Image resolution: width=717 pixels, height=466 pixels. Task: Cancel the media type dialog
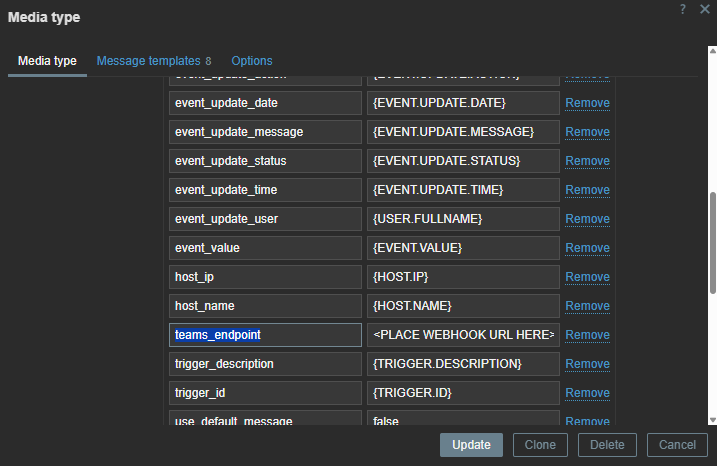[x=677, y=445]
